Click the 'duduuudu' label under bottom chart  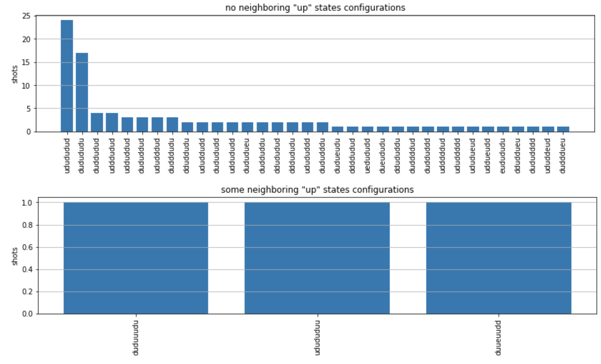[x=136, y=338]
